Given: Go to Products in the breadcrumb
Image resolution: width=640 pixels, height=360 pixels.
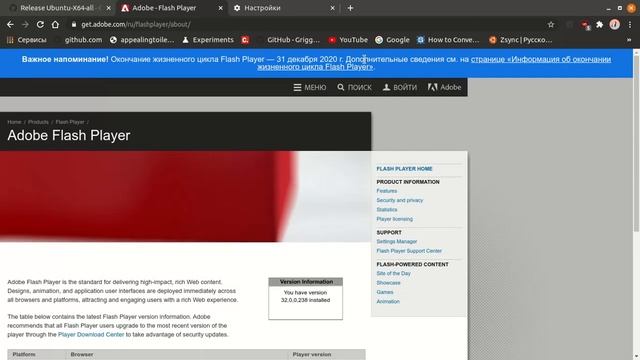Looking at the screenshot, I should coord(38,122).
